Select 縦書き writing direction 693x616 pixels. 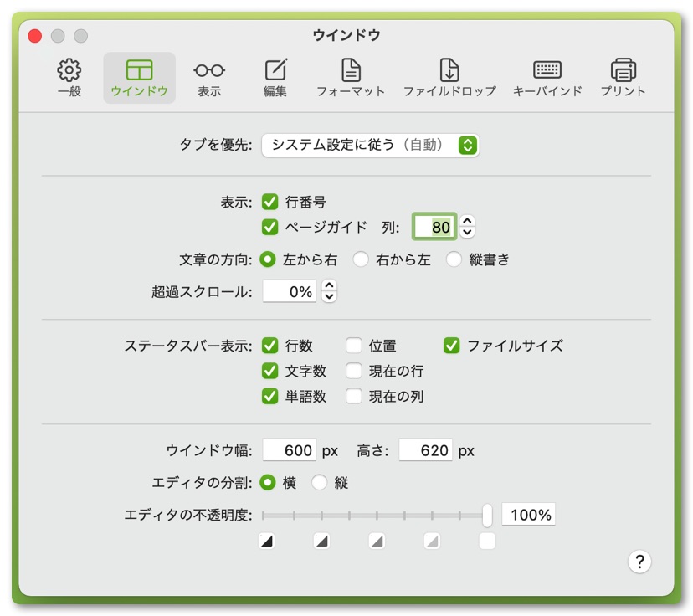(454, 259)
